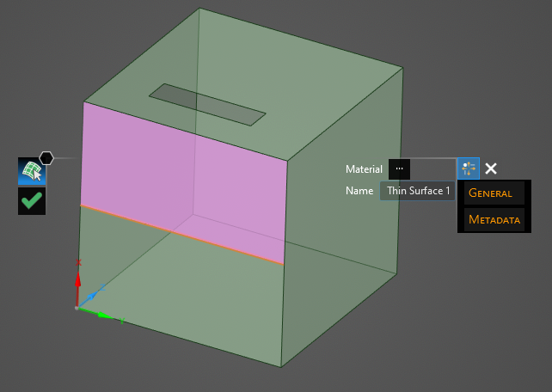
Task: Click the orange highlighted edge
Action: tap(182, 235)
